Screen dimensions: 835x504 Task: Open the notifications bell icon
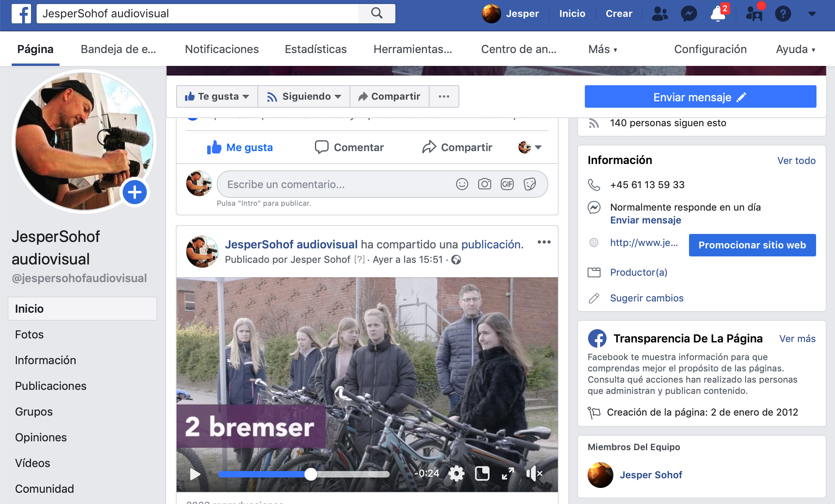pos(718,14)
